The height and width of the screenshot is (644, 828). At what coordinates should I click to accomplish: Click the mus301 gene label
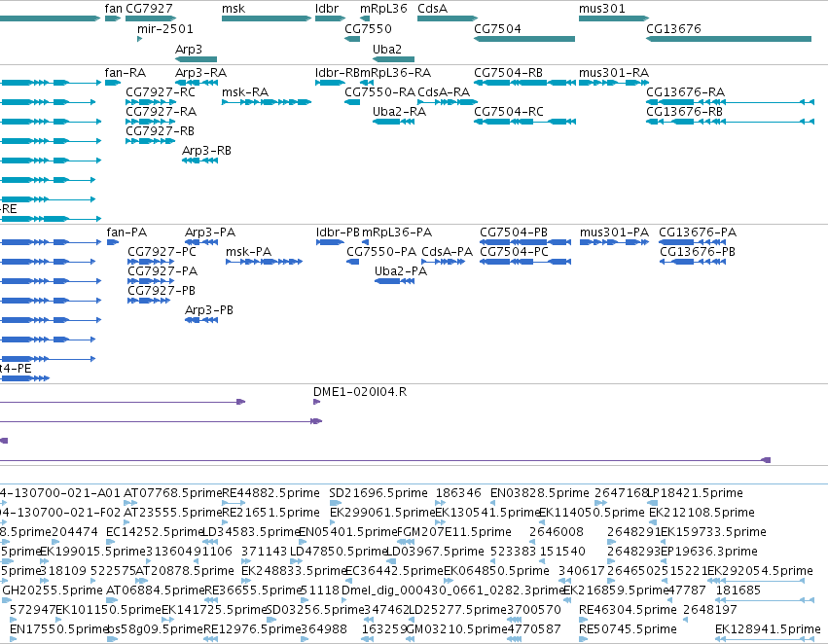coord(602,9)
